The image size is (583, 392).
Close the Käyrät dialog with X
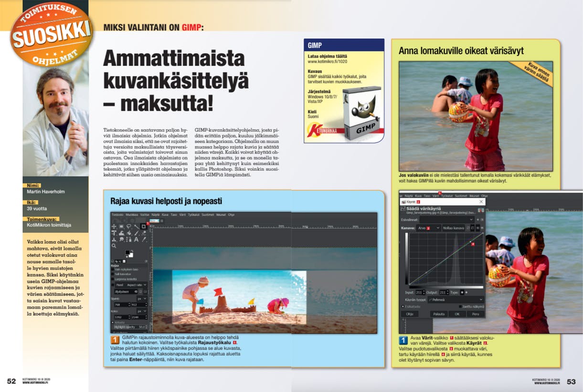point(481,202)
